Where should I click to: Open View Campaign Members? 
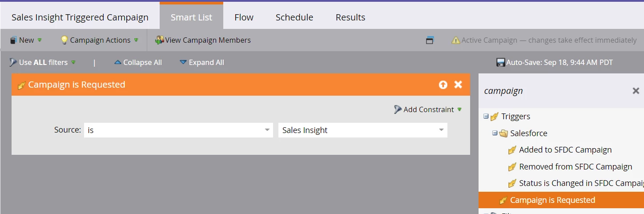pyautogui.click(x=203, y=40)
